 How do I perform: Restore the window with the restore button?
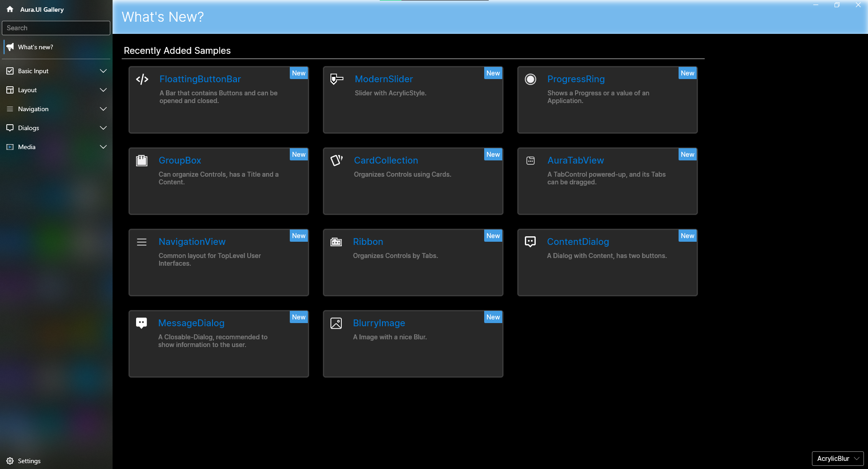[837, 5]
